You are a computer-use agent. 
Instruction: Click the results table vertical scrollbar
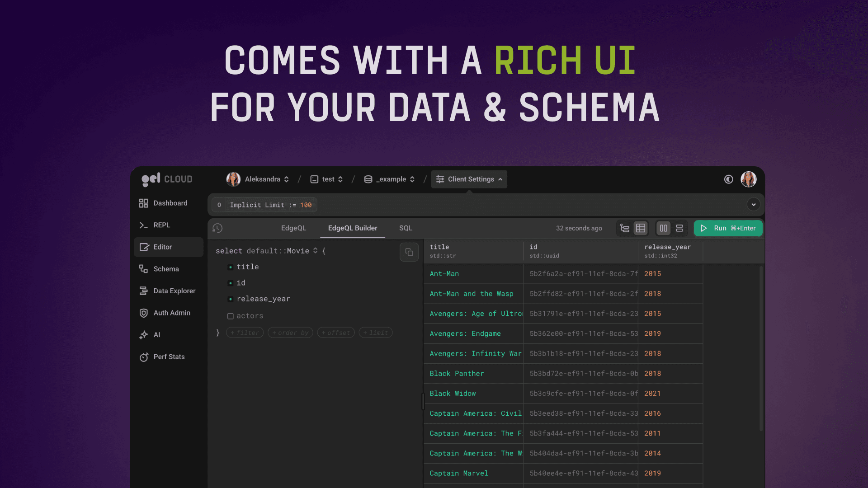click(x=761, y=348)
